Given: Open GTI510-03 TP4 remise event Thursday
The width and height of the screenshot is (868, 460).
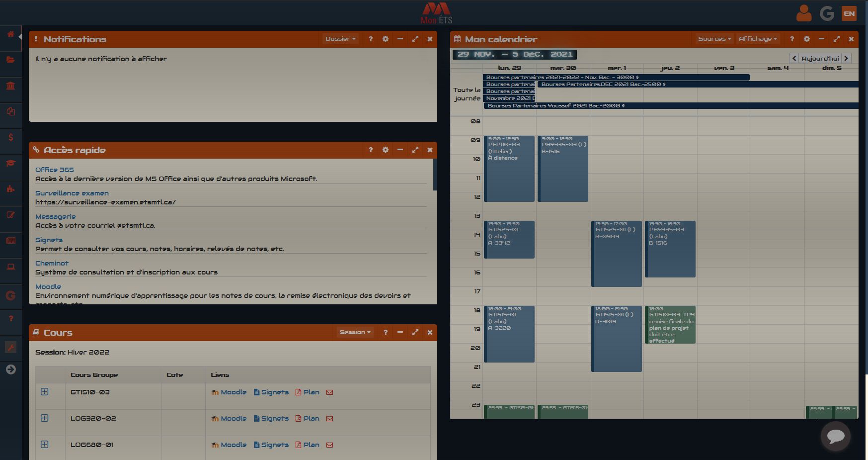Looking at the screenshot, I should pyautogui.click(x=670, y=325).
